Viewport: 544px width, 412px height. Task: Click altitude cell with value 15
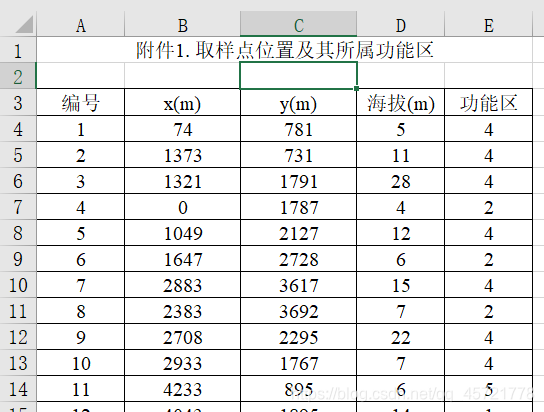[401, 284]
